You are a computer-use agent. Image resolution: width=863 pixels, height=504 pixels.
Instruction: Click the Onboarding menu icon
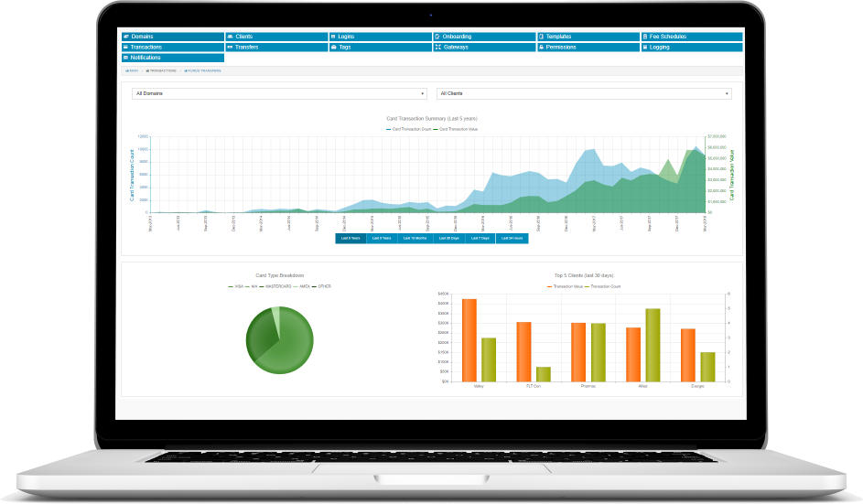(x=437, y=37)
